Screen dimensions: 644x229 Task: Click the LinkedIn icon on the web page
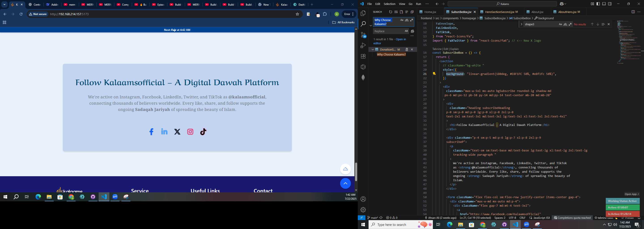(164, 131)
